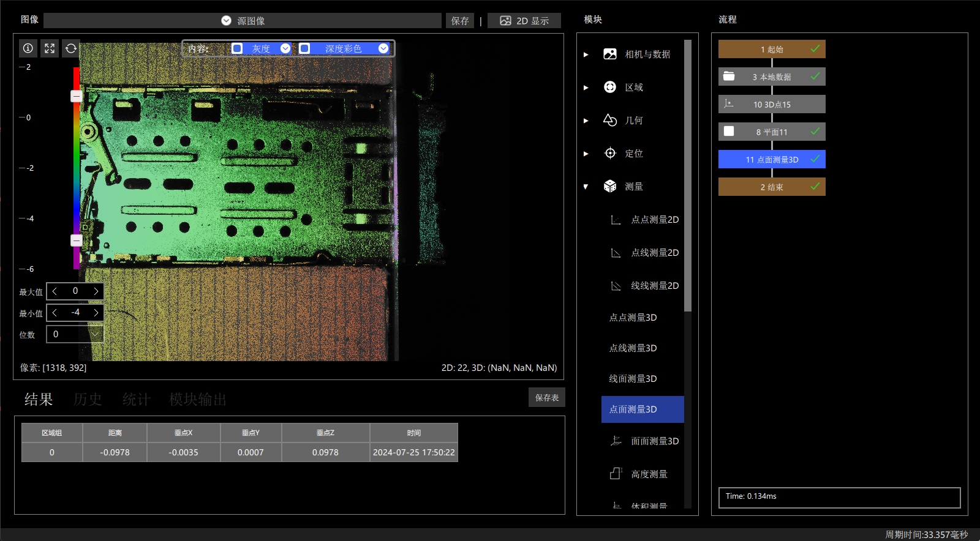Toggle the 深度彩色 checkbox
980x541 pixels.
(304, 48)
